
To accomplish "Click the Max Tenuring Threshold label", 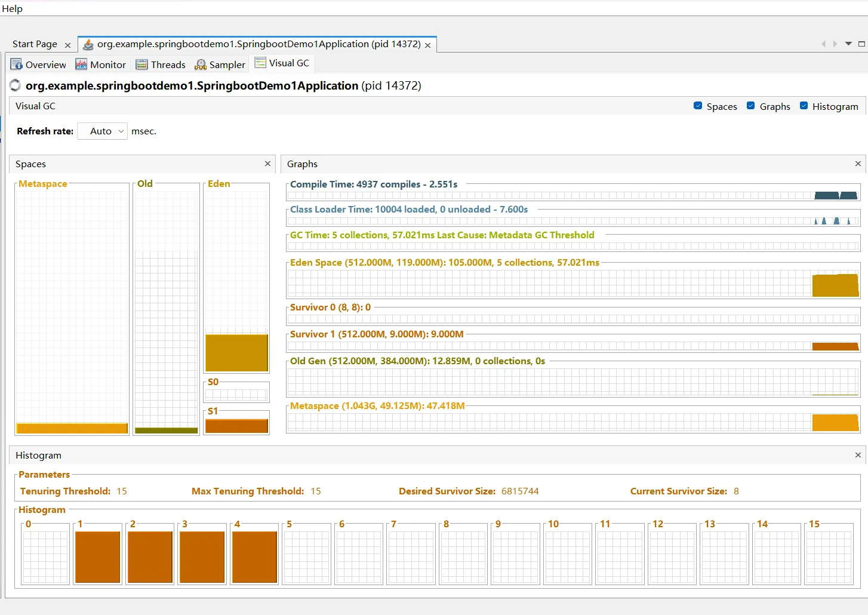I will 248,491.
